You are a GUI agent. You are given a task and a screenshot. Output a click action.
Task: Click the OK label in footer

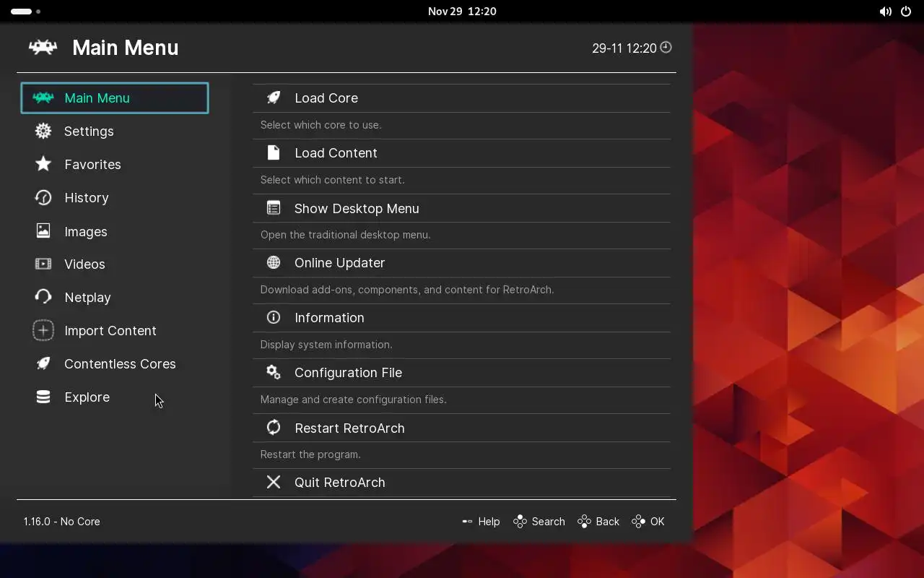pos(657,522)
